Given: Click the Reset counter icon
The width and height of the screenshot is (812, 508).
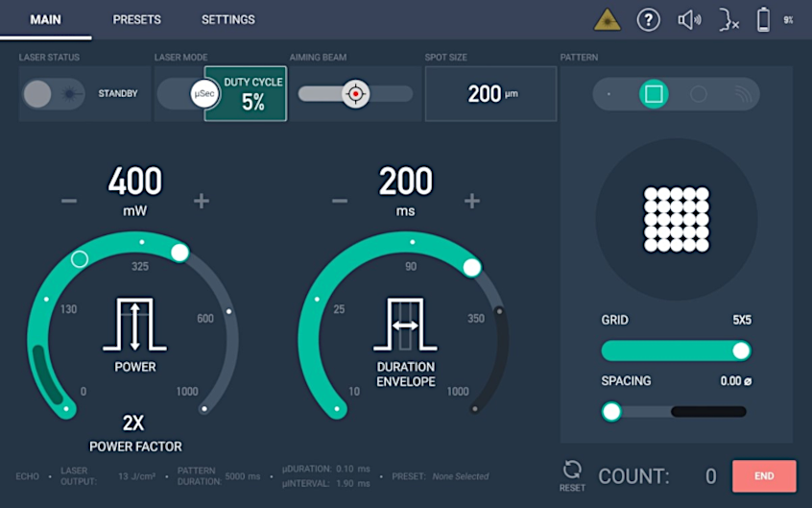Looking at the screenshot, I should (x=572, y=470).
